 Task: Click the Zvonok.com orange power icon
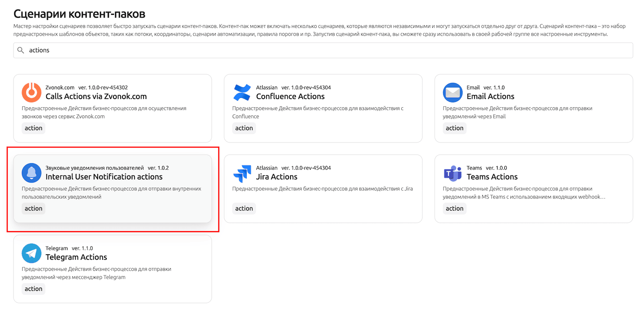tap(32, 92)
